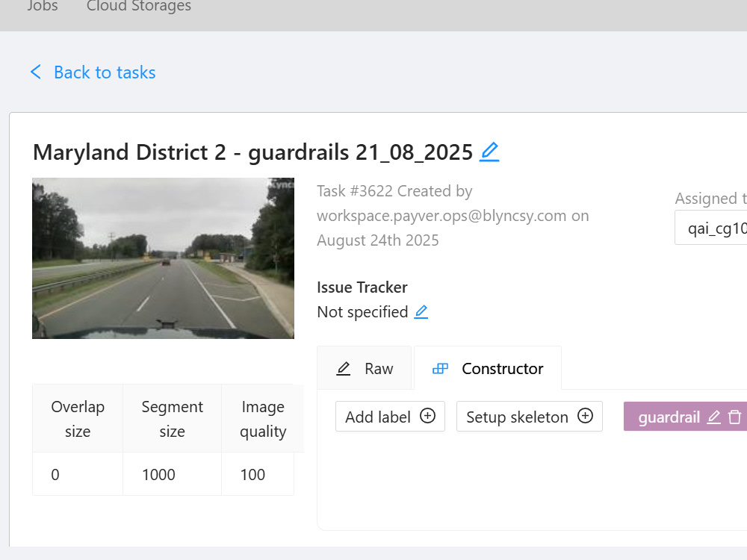Click the August 24th 2025 date text
The width and height of the screenshot is (747, 560).
378,240
